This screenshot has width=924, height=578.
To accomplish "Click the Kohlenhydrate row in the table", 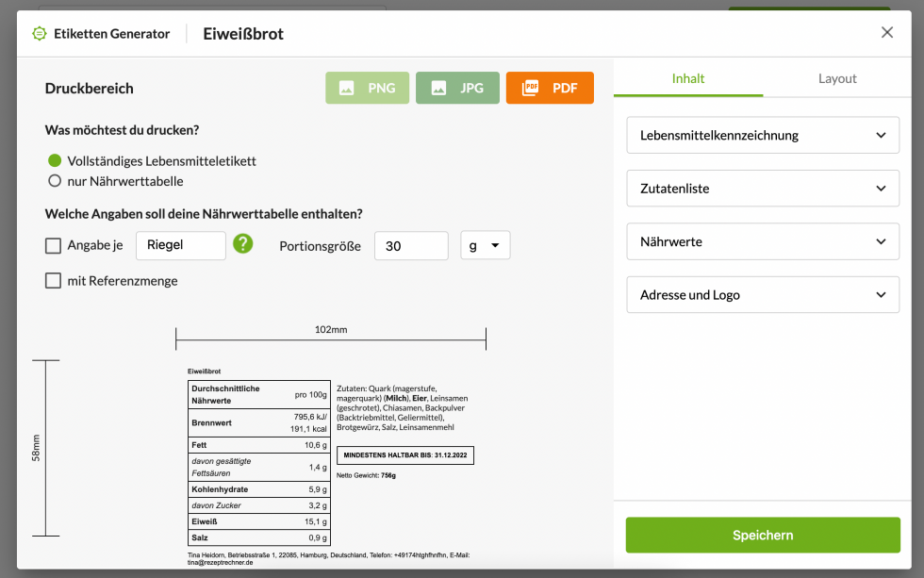I will pyautogui.click(x=259, y=489).
